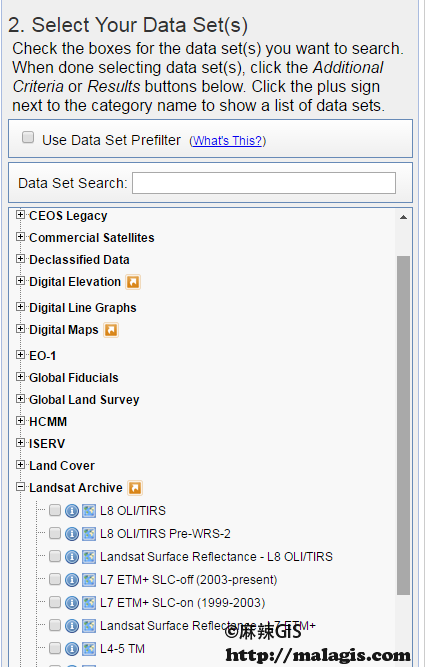Expand the Digital Line Graphs category
Image resolution: width=425 pixels, height=667 pixels.
(20, 307)
